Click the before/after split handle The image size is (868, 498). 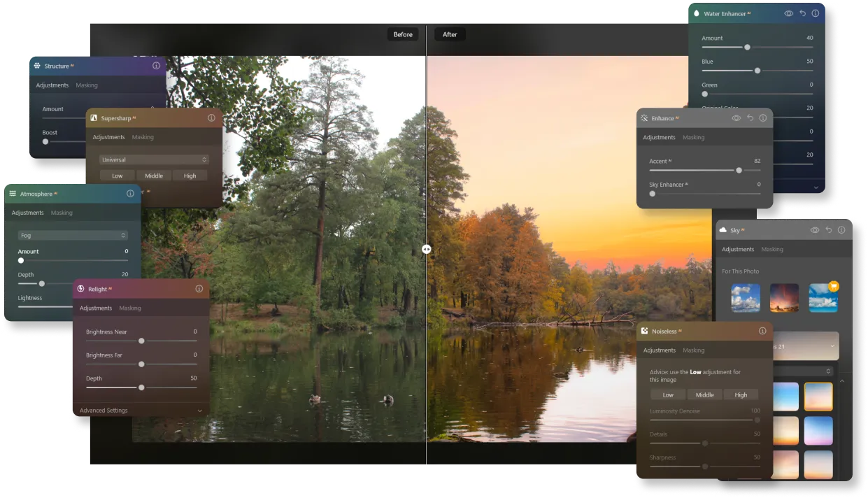[x=427, y=249]
